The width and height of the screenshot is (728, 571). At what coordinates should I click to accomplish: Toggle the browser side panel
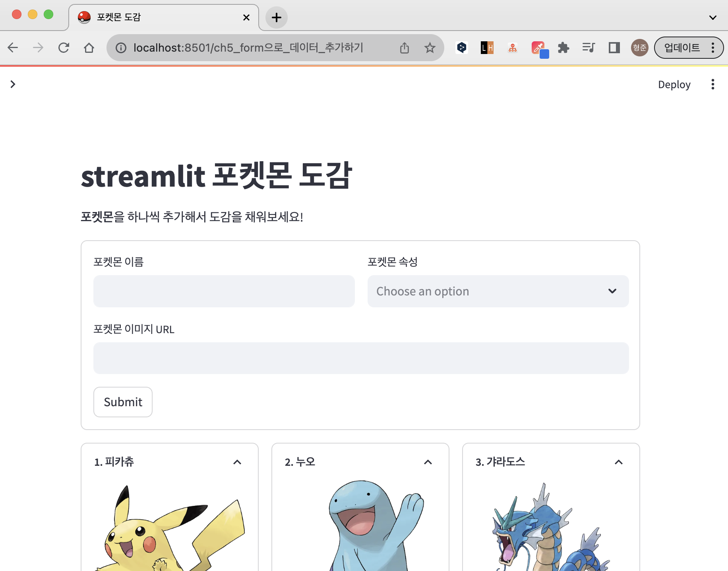click(x=614, y=48)
